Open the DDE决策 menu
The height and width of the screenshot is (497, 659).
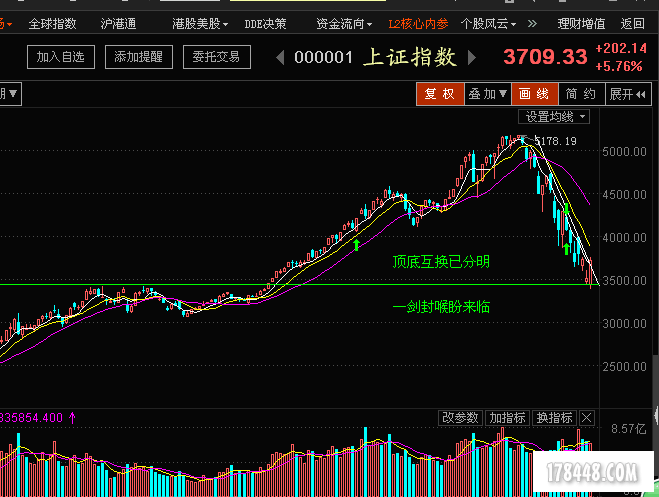265,24
